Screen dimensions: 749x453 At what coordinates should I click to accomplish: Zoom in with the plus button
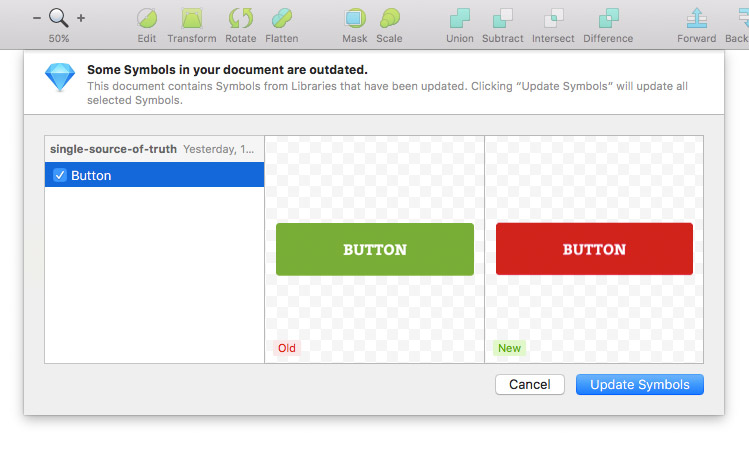tap(81, 18)
